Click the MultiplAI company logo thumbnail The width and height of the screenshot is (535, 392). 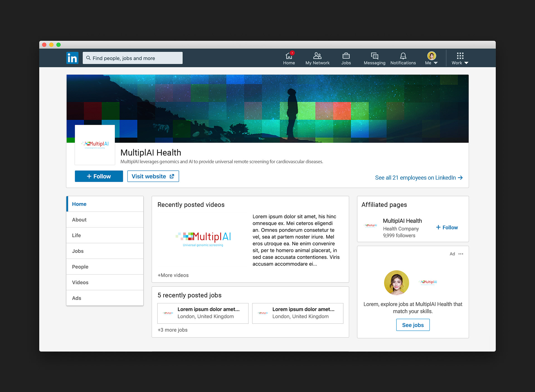coord(95,145)
